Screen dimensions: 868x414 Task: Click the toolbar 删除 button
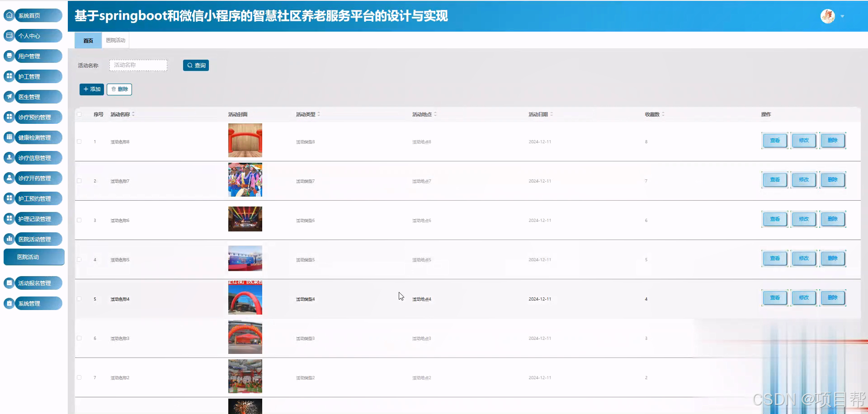tap(119, 89)
